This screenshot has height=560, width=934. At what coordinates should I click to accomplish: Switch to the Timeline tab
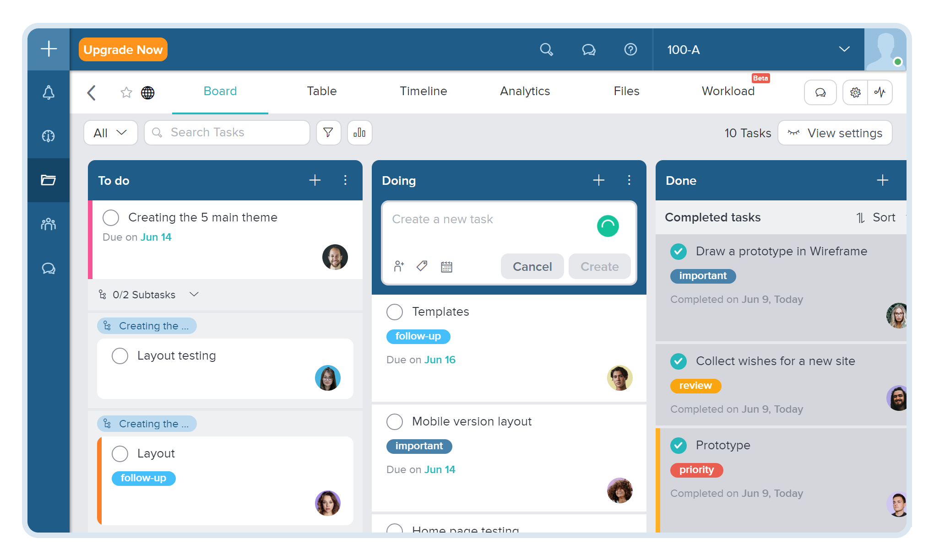[x=423, y=91]
